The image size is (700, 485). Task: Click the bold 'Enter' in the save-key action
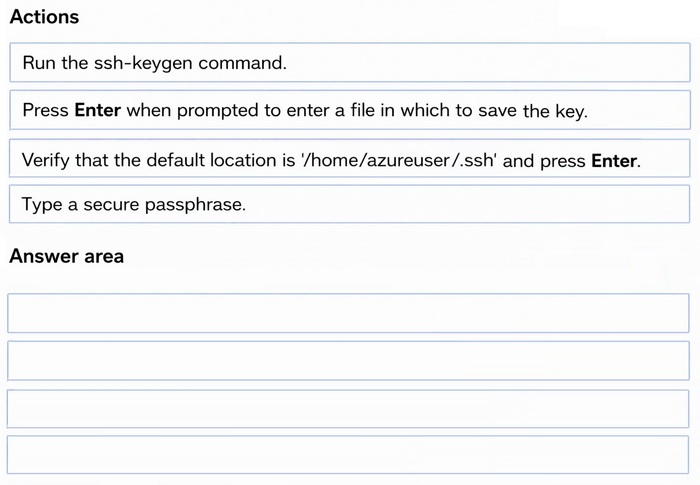click(98, 110)
